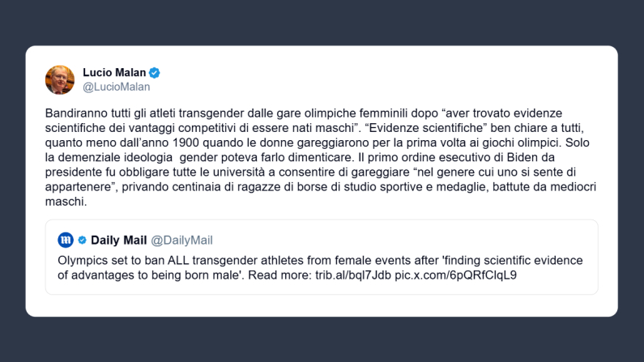The image size is (644, 362).
Task: Click the blue verified badge beside Lucio Malan
Action: [154, 73]
